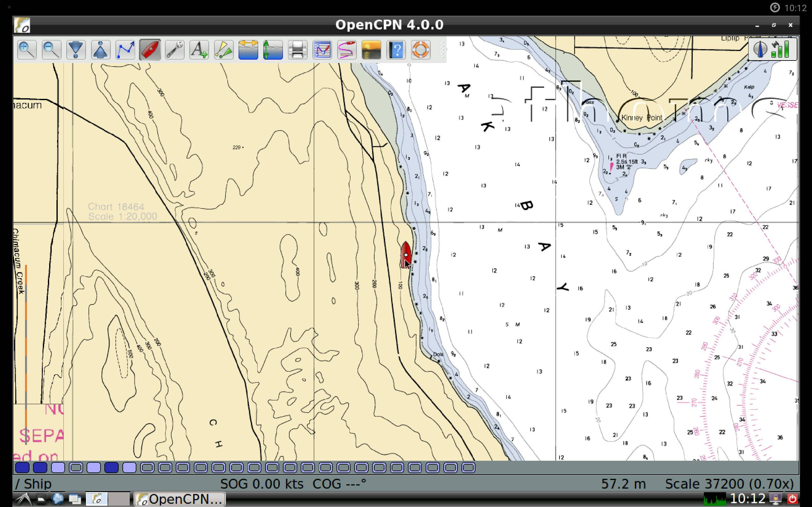Click the red power button in taskbar
The image size is (812, 507).
tap(792, 499)
